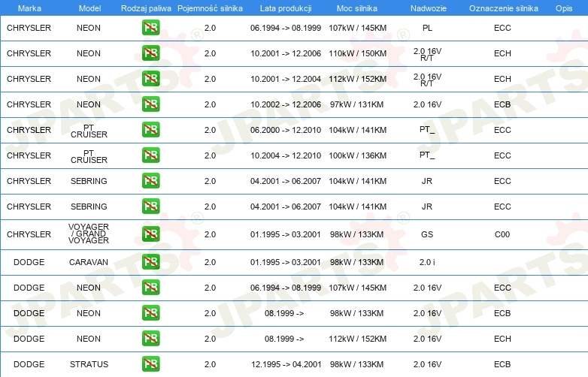Click the Oznaczenie silnika column header
This screenshot has height=377, width=588.
point(504,8)
